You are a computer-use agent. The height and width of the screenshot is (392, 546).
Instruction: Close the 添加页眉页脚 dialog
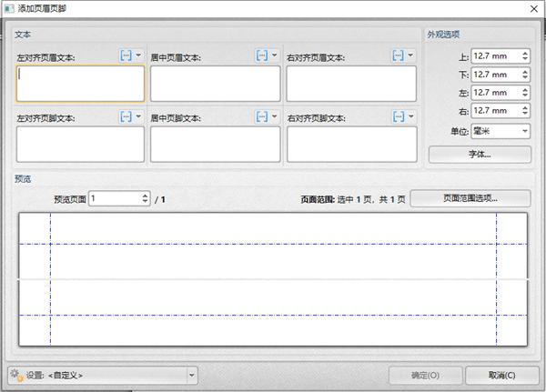click(534, 9)
